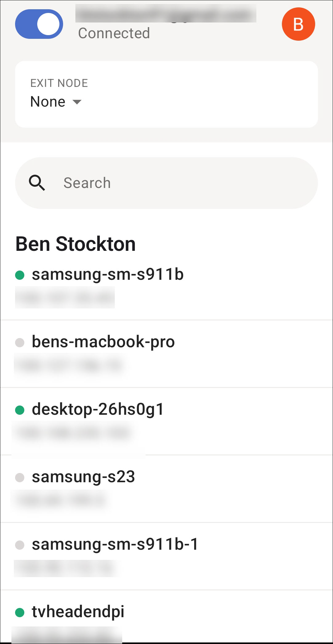The width and height of the screenshot is (333, 644).
Task: Click gray status dot beside samsung-s23
Action: click(20, 477)
